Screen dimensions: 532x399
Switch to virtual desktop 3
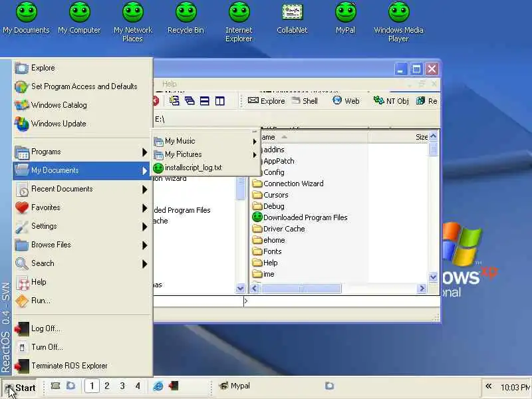click(122, 386)
